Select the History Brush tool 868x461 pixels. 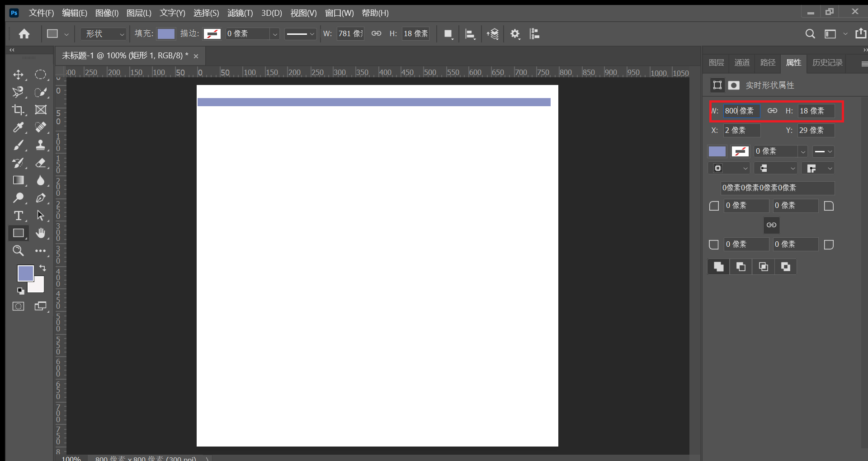(18, 163)
